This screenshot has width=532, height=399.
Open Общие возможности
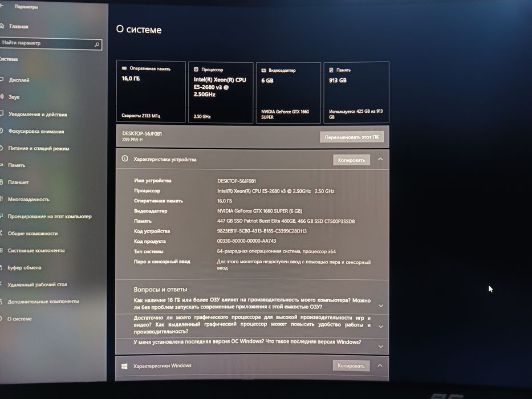[x=33, y=234]
